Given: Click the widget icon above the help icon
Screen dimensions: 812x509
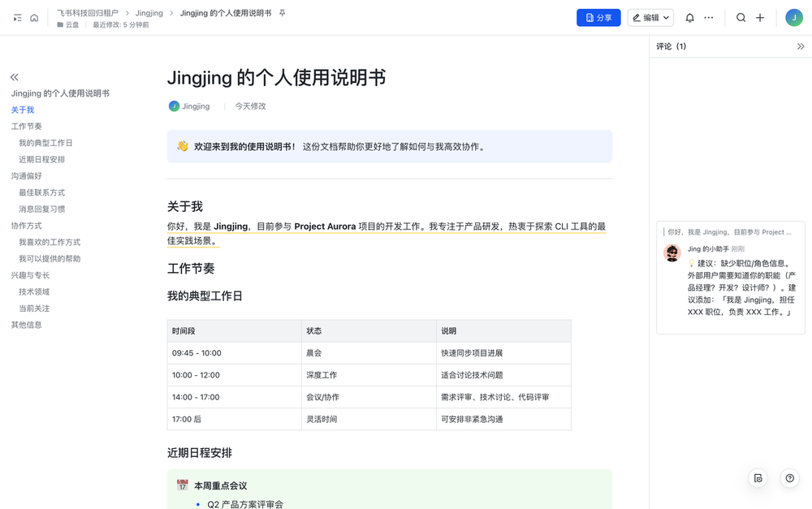Looking at the screenshot, I should [x=758, y=478].
